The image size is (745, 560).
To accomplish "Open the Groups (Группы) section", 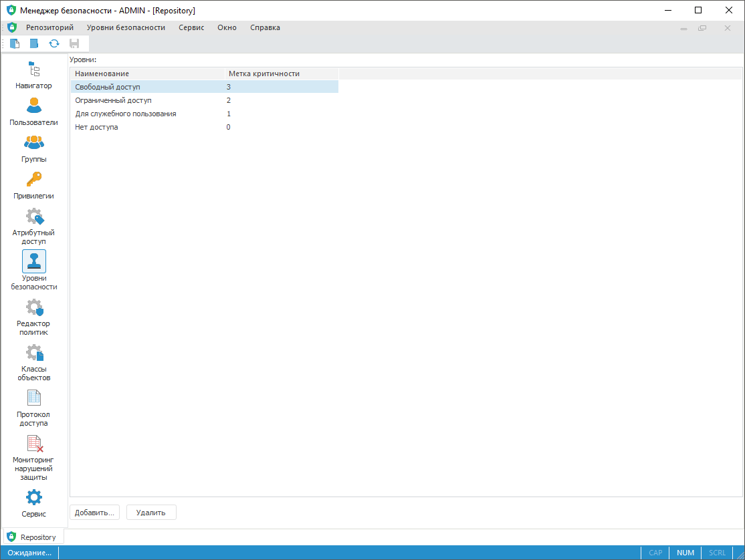I will (x=33, y=149).
